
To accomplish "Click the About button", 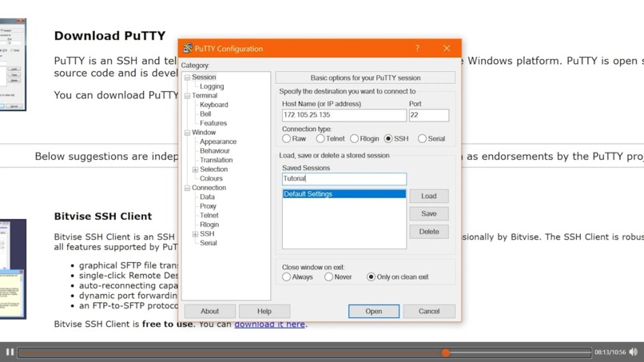I will [x=210, y=312].
